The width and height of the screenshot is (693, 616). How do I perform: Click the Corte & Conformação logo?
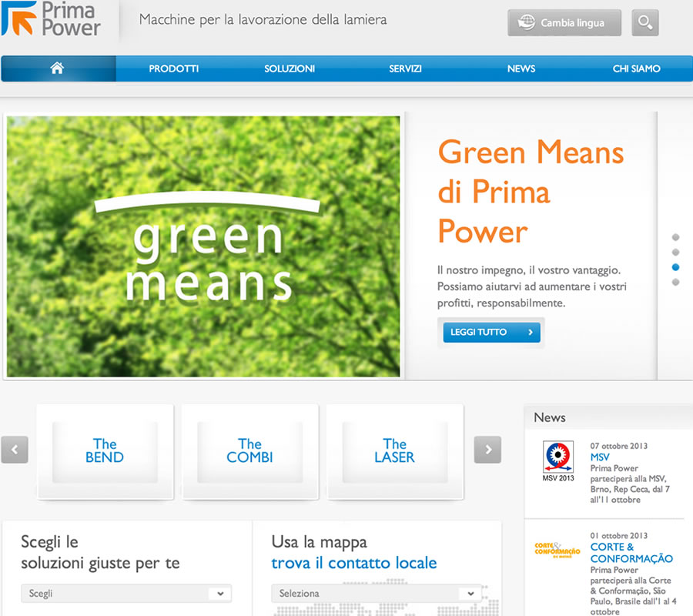(557, 551)
